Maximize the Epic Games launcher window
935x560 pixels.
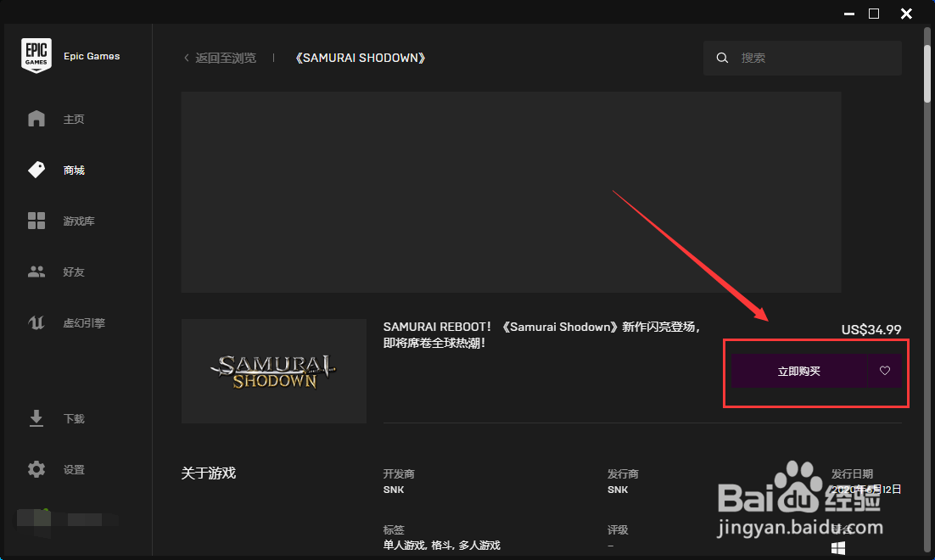(x=874, y=14)
